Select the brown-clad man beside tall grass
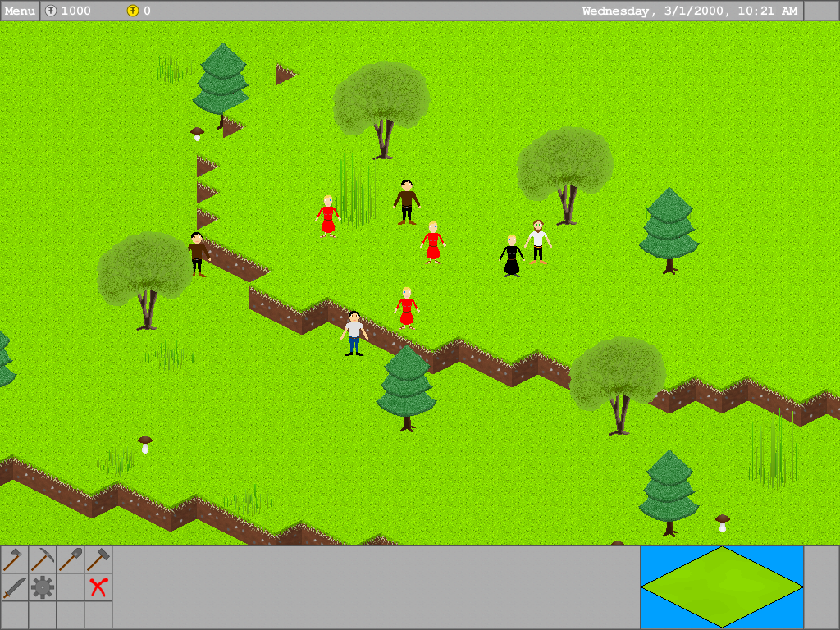Viewport: 840px width, 630px height. coord(406,202)
